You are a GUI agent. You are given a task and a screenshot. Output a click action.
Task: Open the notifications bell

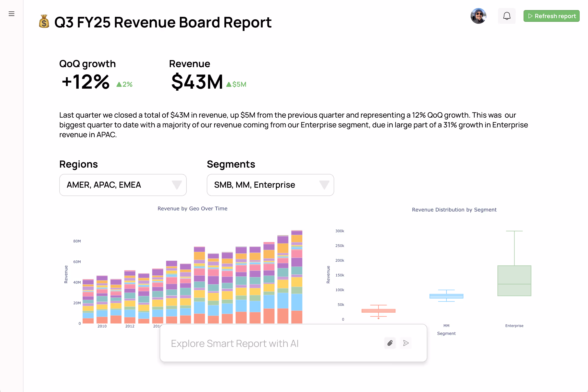tap(507, 16)
